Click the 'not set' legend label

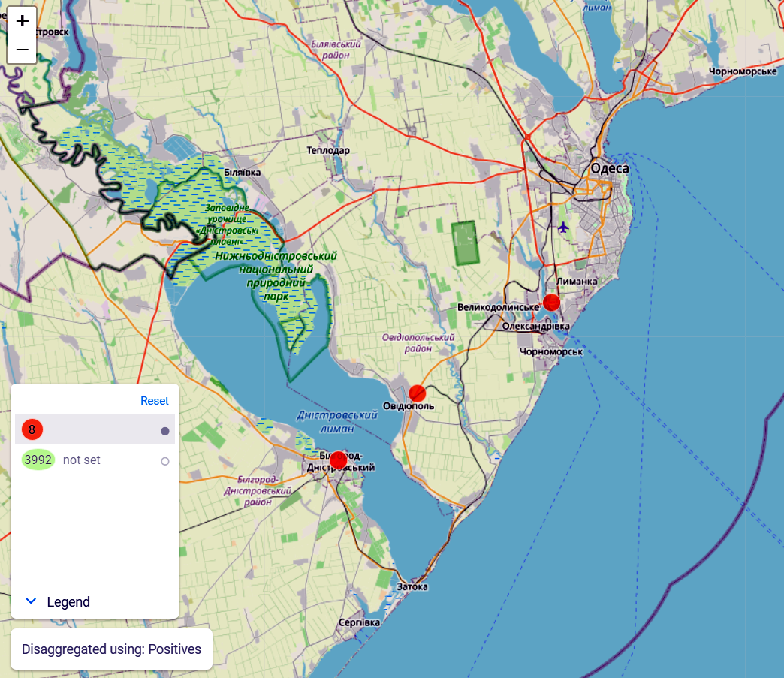tap(82, 460)
